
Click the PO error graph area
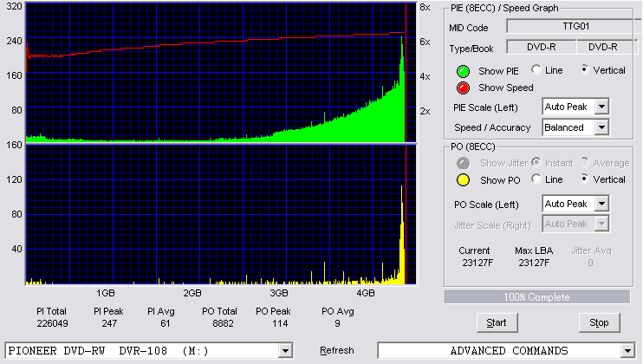[x=221, y=214]
